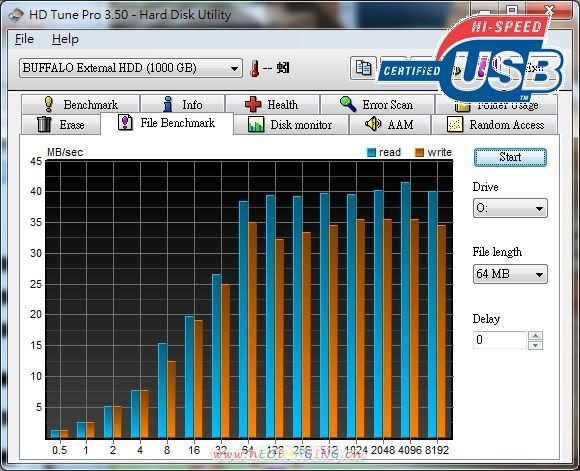The height and width of the screenshot is (471, 580).
Task: Click the orange write legend swatch
Action: pos(419,152)
